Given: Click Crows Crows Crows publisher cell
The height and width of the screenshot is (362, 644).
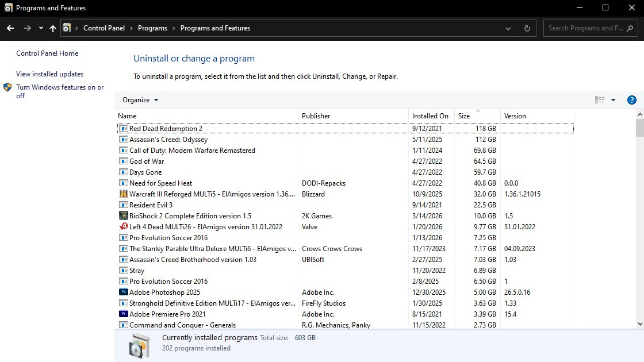Looking at the screenshot, I should pyautogui.click(x=332, y=248).
